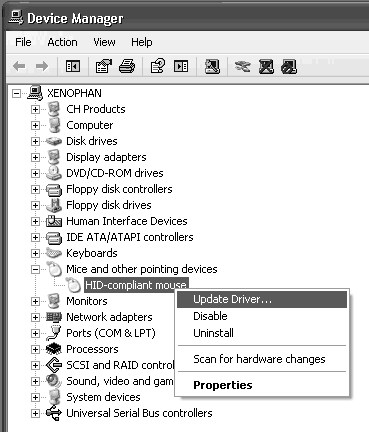Choose Scan for hardware changes entry

point(262,359)
